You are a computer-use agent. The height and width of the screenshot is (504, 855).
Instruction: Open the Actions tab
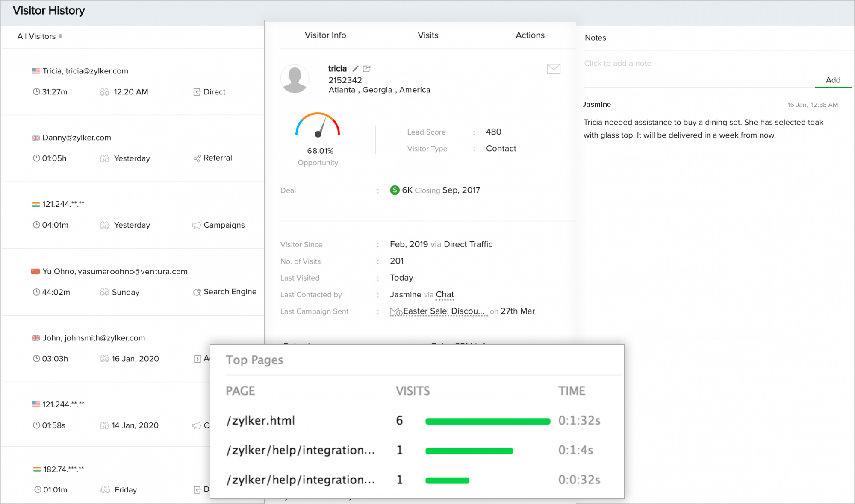pos(530,35)
